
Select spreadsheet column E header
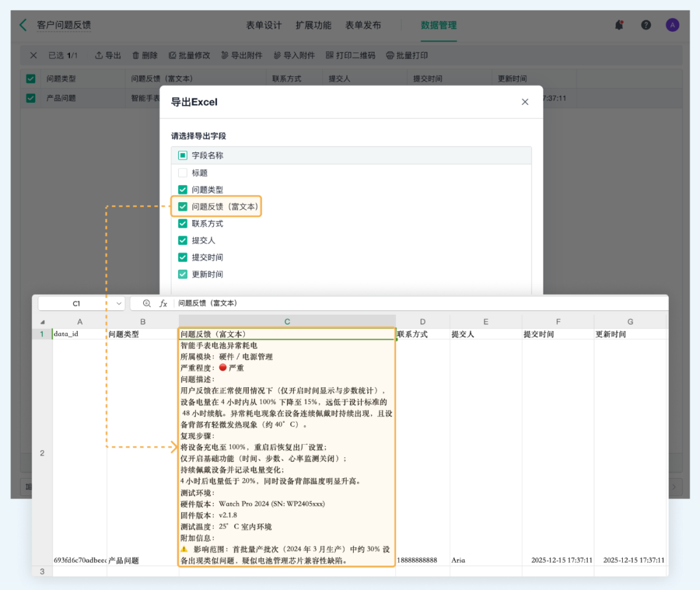(x=485, y=321)
